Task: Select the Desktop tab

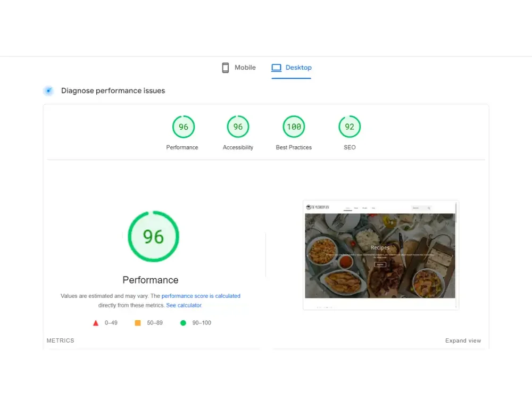Action: 291,68
